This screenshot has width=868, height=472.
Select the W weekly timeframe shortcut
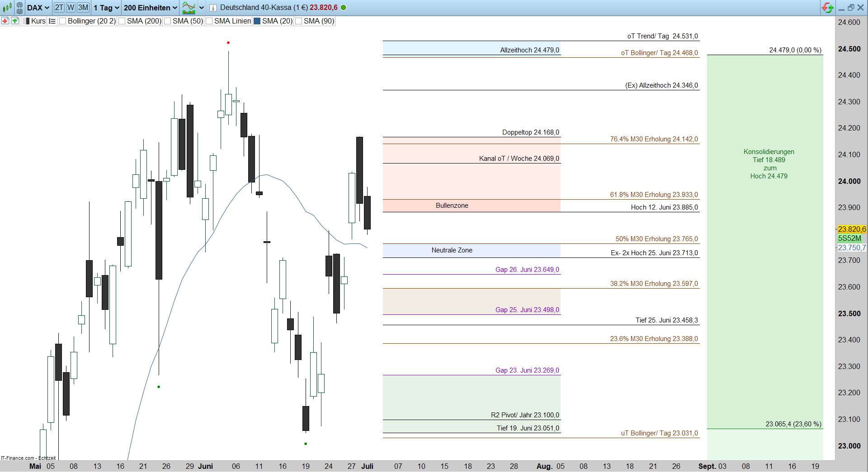pyautogui.click(x=71, y=8)
